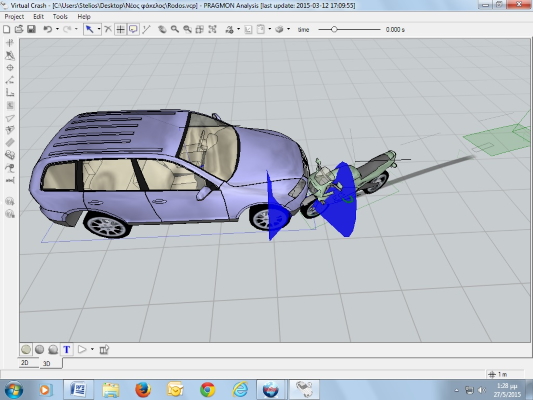Viewport: 533px width, 400px height.
Task: Save the project with the floppy disk icon
Action: coord(31,30)
